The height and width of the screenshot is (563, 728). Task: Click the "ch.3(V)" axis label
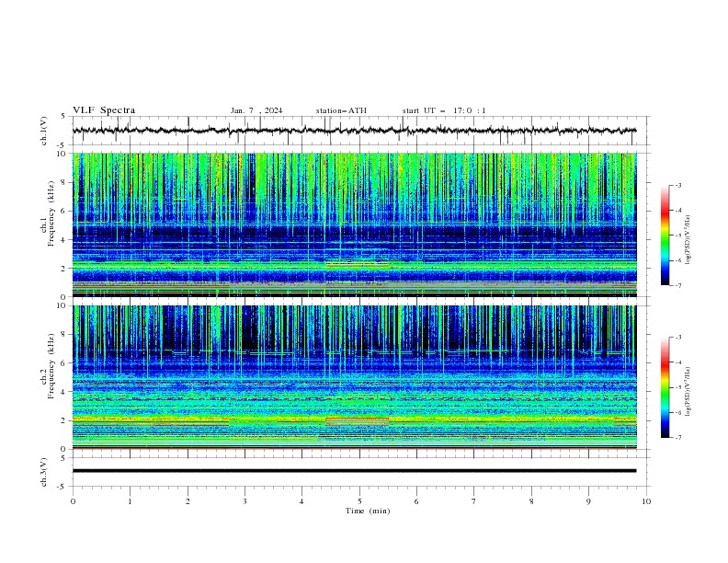(x=44, y=472)
